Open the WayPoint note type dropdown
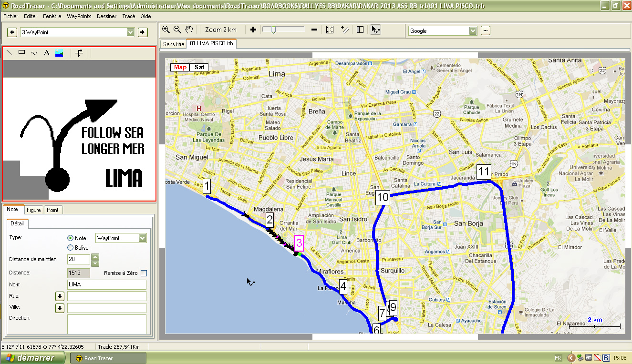Viewport: 632px width, 364px height. [142, 238]
